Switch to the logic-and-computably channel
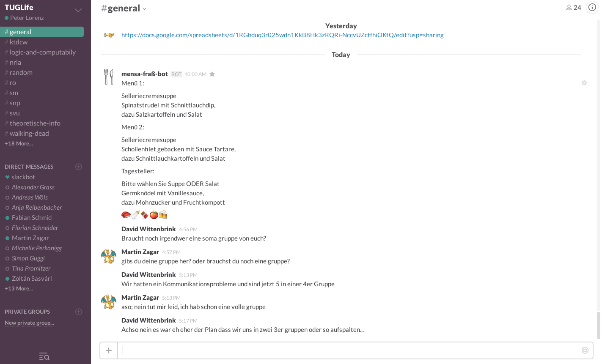 (42, 52)
